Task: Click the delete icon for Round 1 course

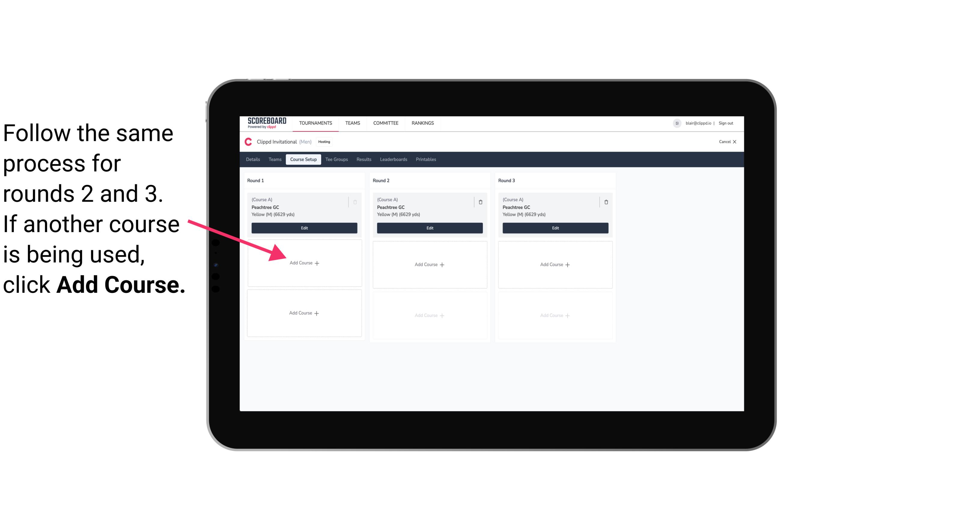Action: tap(356, 202)
